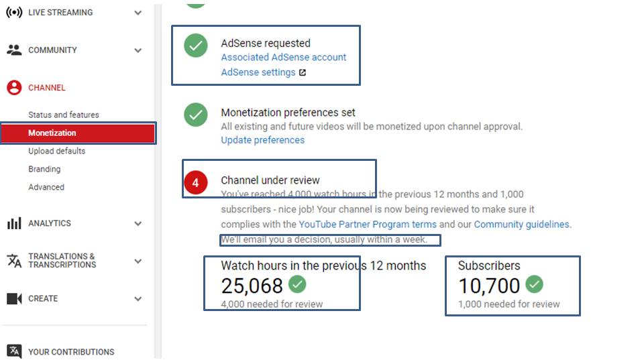Click the Your Contributions translate icon
644x362 pixels.
click(x=14, y=351)
